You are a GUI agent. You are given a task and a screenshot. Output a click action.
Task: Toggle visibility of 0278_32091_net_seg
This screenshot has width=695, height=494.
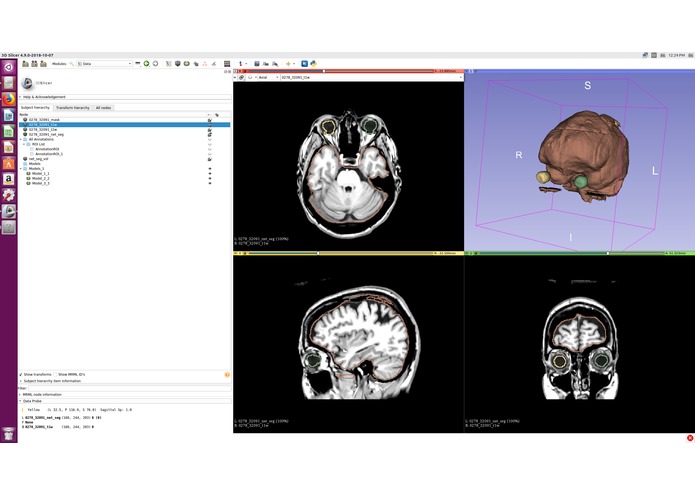pos(210,134)
